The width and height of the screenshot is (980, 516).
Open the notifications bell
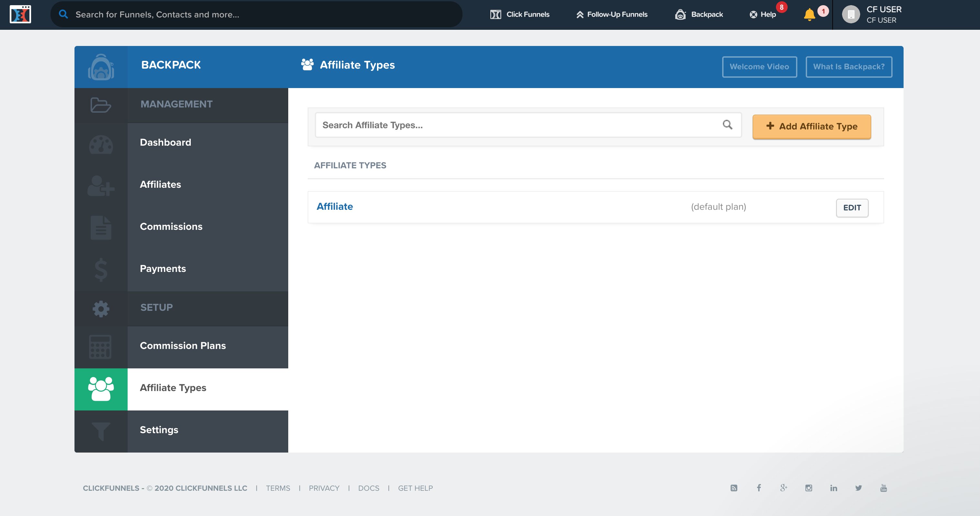[810, 14]
